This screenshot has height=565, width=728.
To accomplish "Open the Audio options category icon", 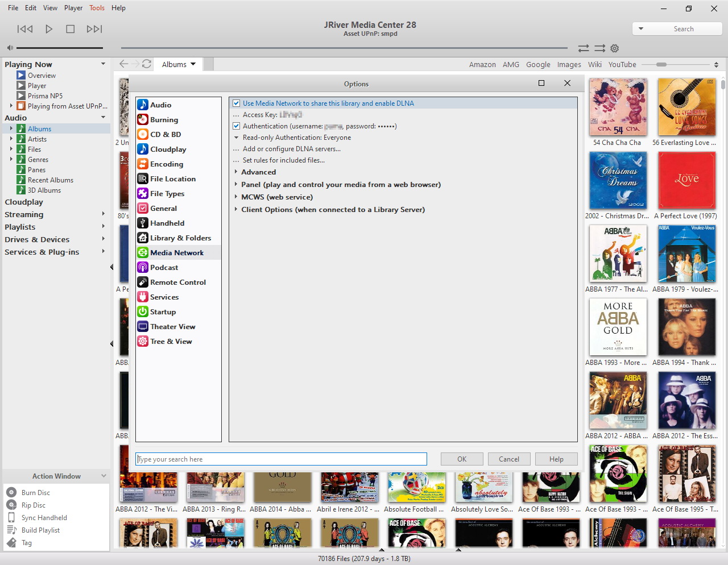I will [x=143, y=105].
